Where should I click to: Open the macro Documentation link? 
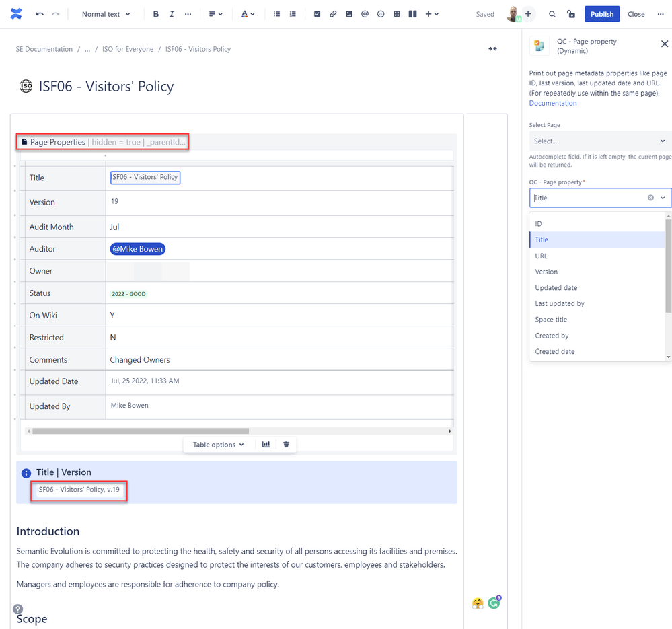[552, 103]
